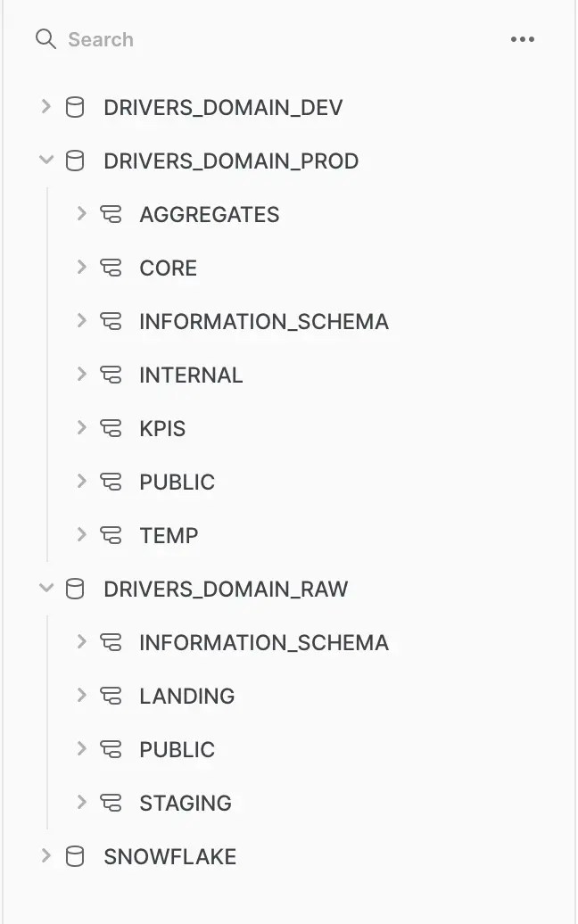
Task: Select the PUBLIC schema under DRIVERS_DOMAIN_RAW
Action: coord(177,749)
